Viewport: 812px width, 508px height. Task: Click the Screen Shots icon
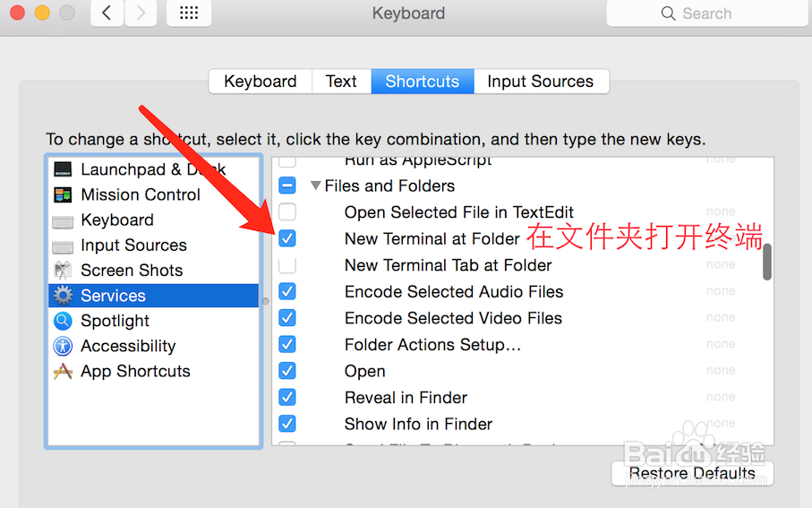pos(63,270)
